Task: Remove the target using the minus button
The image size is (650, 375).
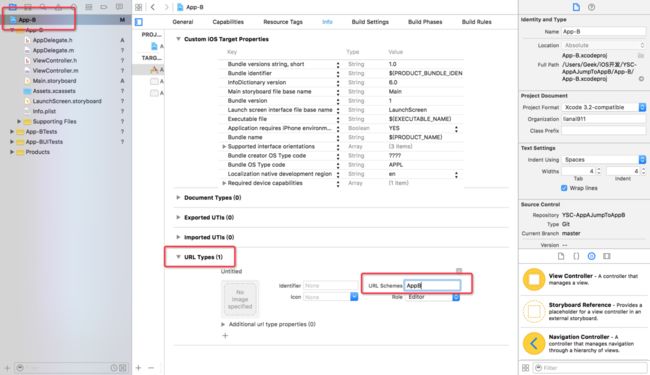Action: tap(151, 368)
